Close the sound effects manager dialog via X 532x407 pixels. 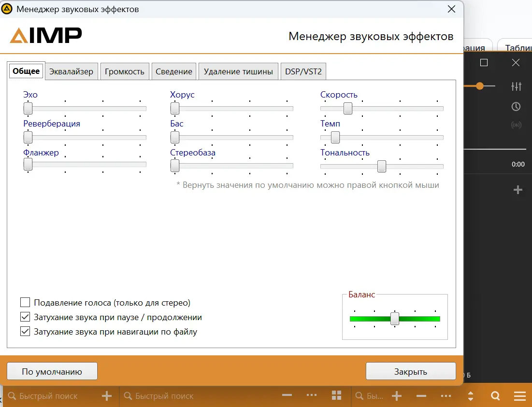coord(451,9)
